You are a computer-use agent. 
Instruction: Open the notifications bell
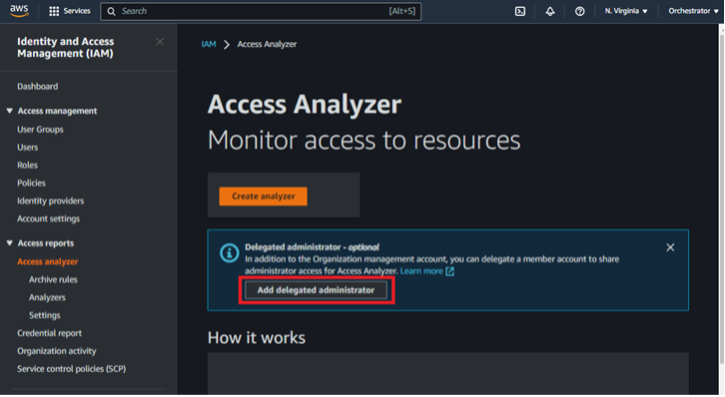click(550, 11)
